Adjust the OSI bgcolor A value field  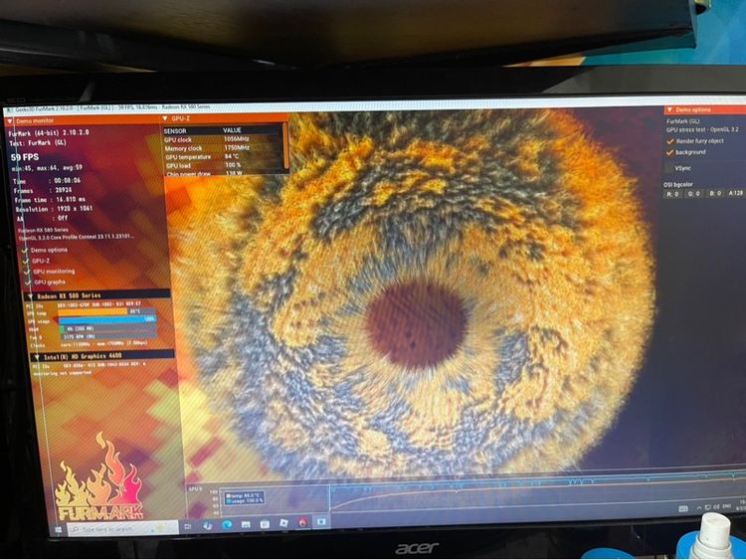734,193
